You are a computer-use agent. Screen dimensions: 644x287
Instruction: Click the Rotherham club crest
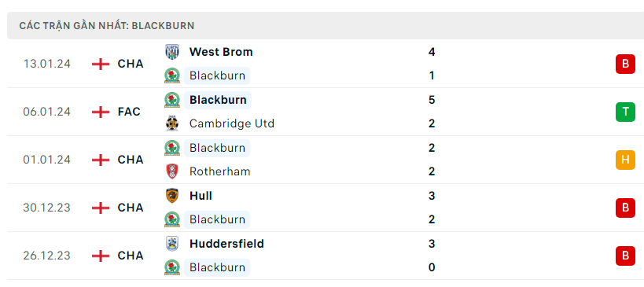(x=172, y=171)
